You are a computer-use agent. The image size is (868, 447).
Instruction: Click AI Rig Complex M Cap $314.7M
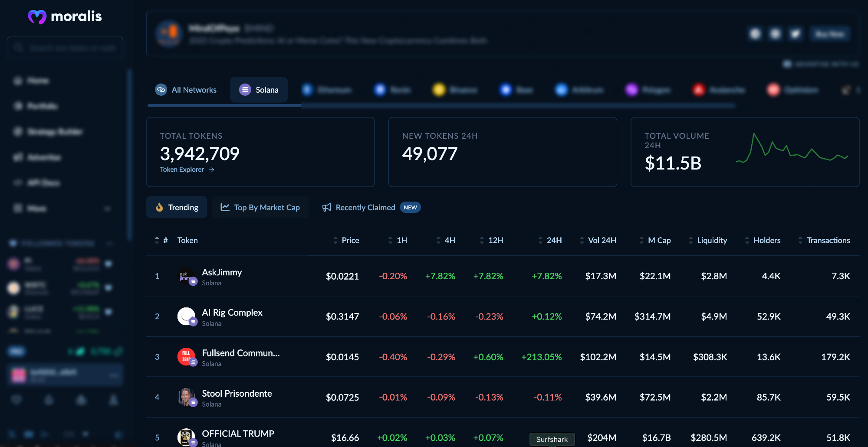653,316
